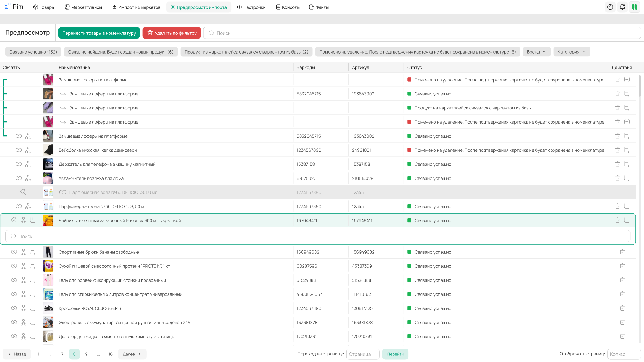The image size is (644, 362).
Task: Toggle the Связано успешно (132) filter chip
Action: tap(33, 52)
